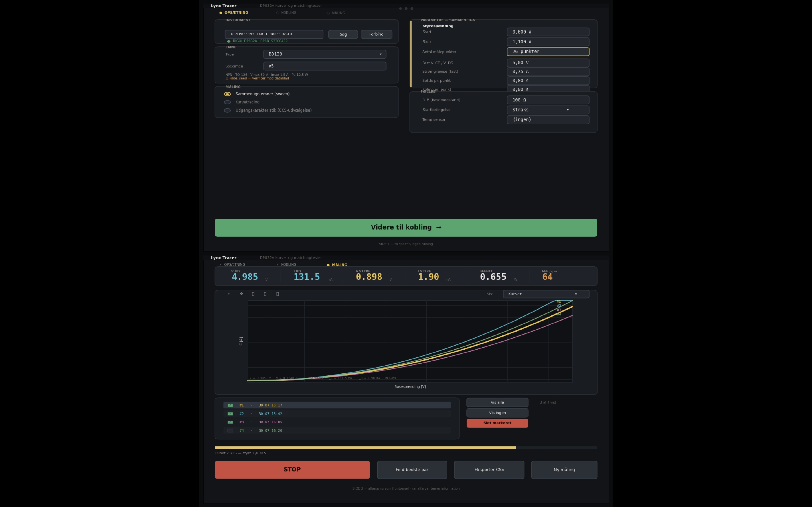The height and width of the screenshot is (507, 812).
Task: Click the red STOP button
Action: [292, 470]
